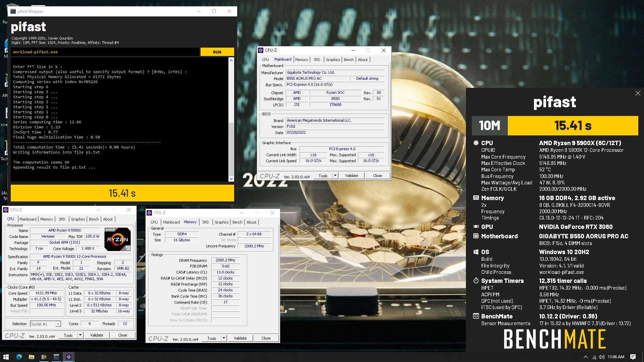Open the SPD tab in Mainboard CPU-Z window
The height and width of the screenshot is (362, 644).
317,60
